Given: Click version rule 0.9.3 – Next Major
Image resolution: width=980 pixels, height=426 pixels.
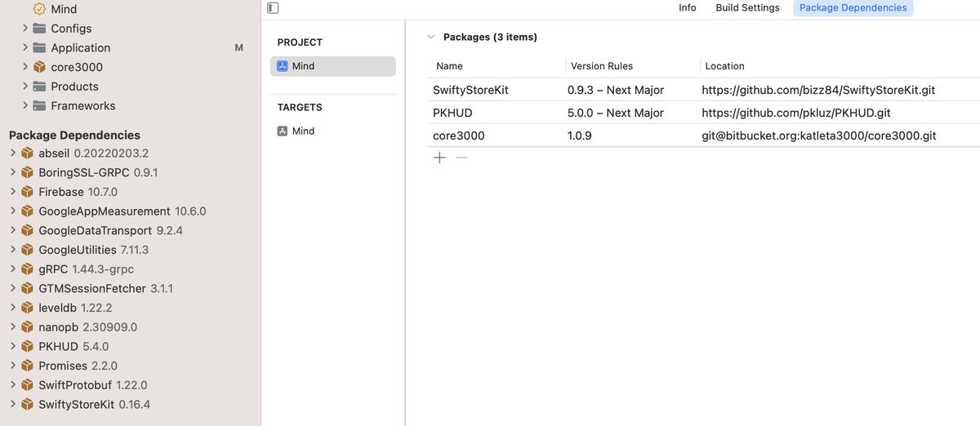Looking at the screenshot, I should point(616,90).
